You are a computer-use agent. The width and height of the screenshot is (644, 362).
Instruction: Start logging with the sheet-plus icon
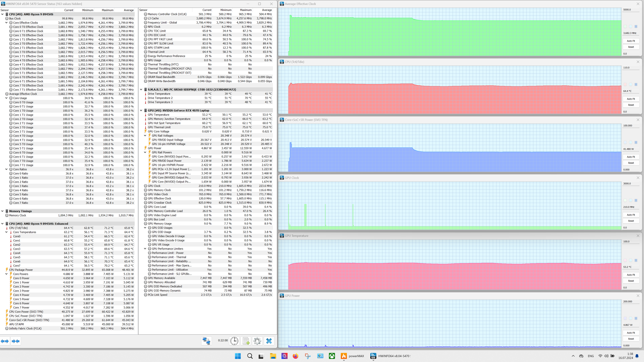pos(246,341)
